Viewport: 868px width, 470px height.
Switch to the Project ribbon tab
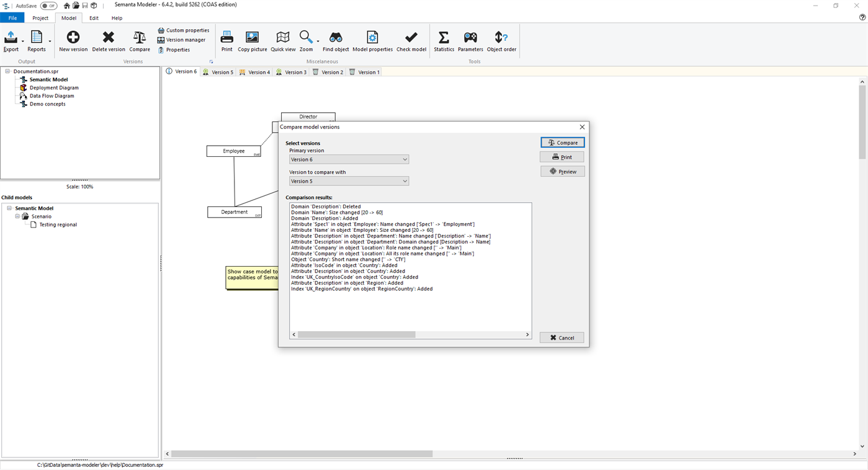tap(40, 18)
